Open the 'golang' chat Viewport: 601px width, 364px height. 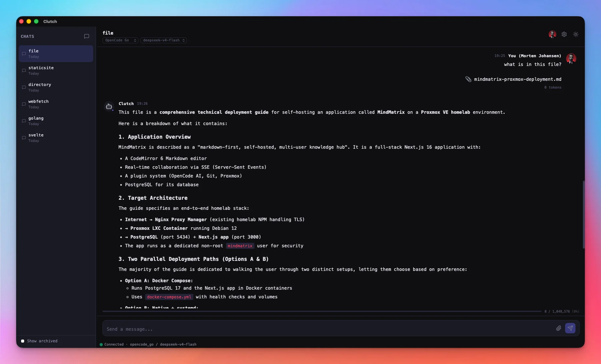coord(56,121)
